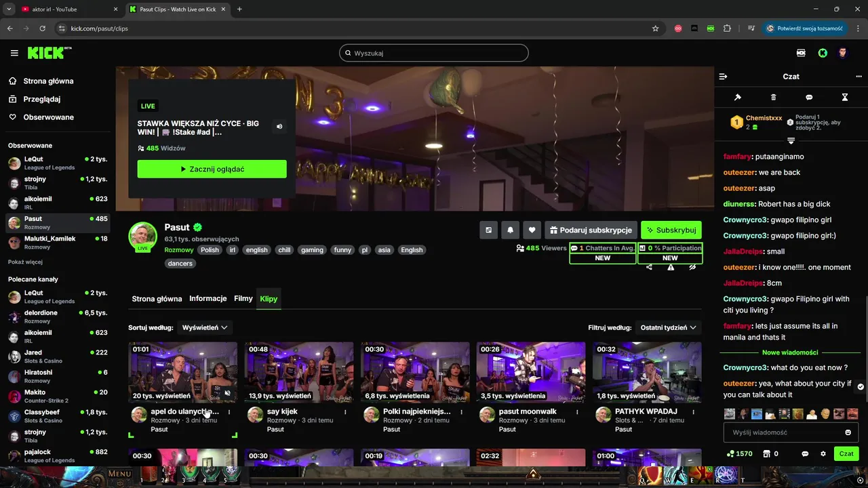Image resolution: width=868 pixels, height=488 pixels.
Task: Open LeQut channel in the Obserwowane list
Action: tap(58, 163)
